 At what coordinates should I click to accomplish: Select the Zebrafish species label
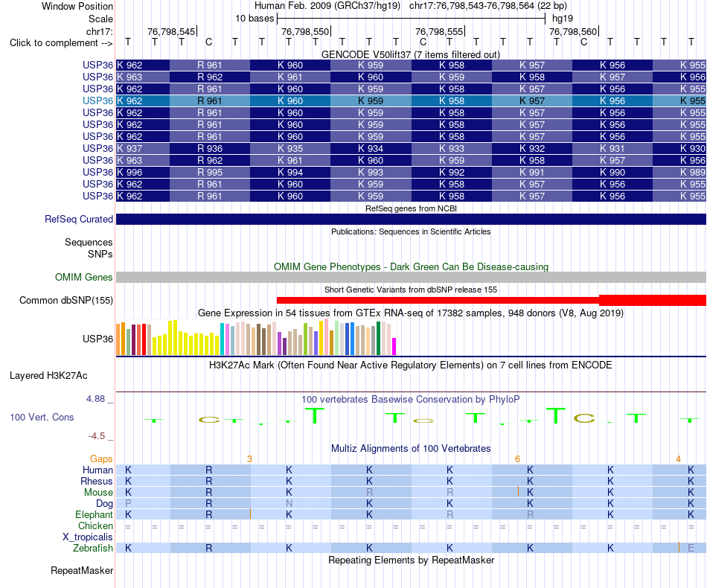pyautogui.click(x=93, y=548)
